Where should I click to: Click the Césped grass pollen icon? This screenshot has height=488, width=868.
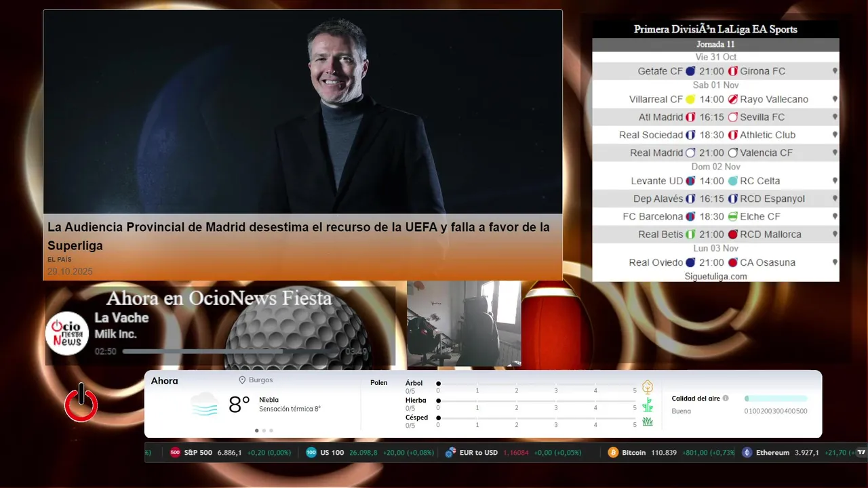[648, 422]
